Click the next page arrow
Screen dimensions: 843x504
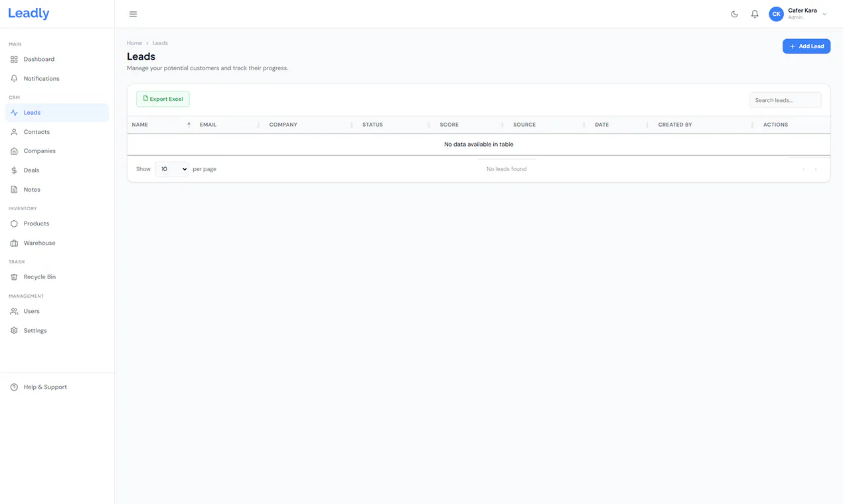tap(816, 169)
